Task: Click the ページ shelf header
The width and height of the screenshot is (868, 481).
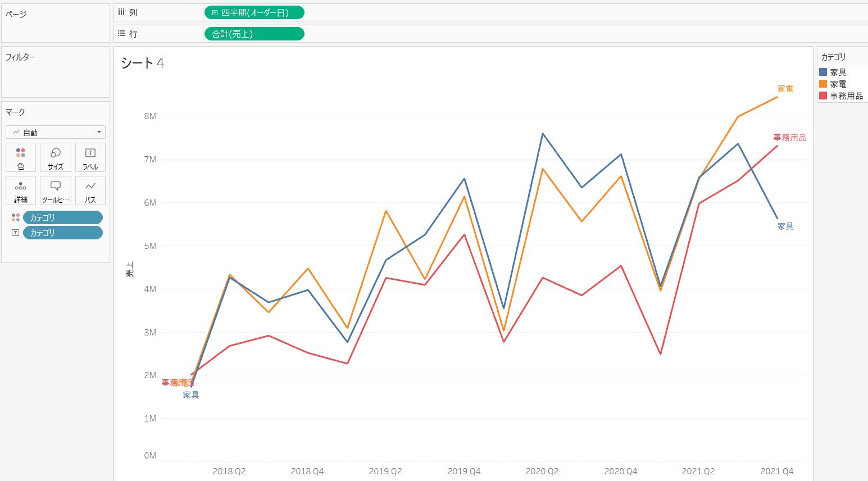Action: [16, 13]
